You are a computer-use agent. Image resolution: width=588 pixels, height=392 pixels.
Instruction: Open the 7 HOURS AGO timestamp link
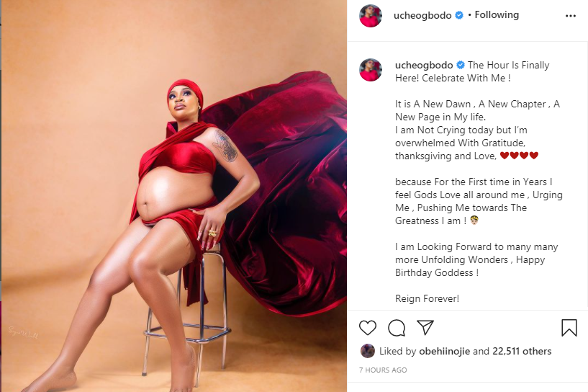pos(383,370)
